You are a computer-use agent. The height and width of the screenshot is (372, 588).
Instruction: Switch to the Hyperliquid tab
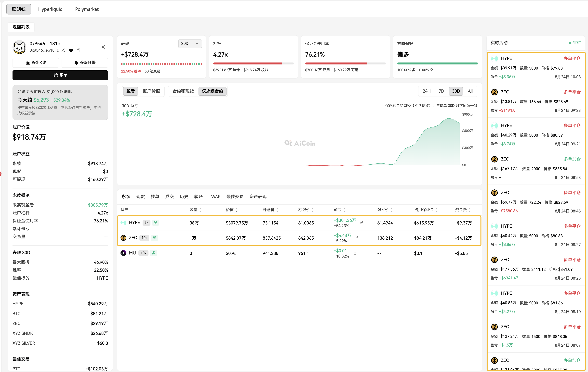click(x=50, y=9)
